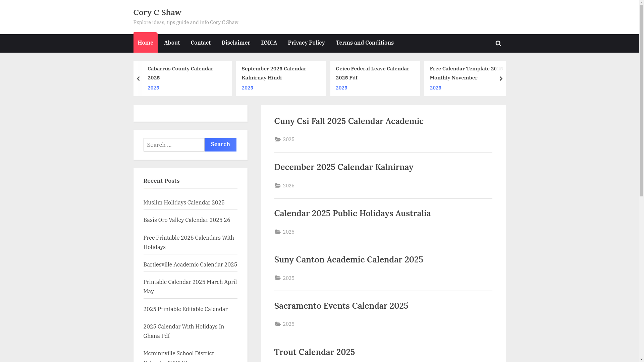Viewport: 644px width, 362px height.
Task: Click 2025 category under September Kalnirnay slide
Action: click(248, 88)
